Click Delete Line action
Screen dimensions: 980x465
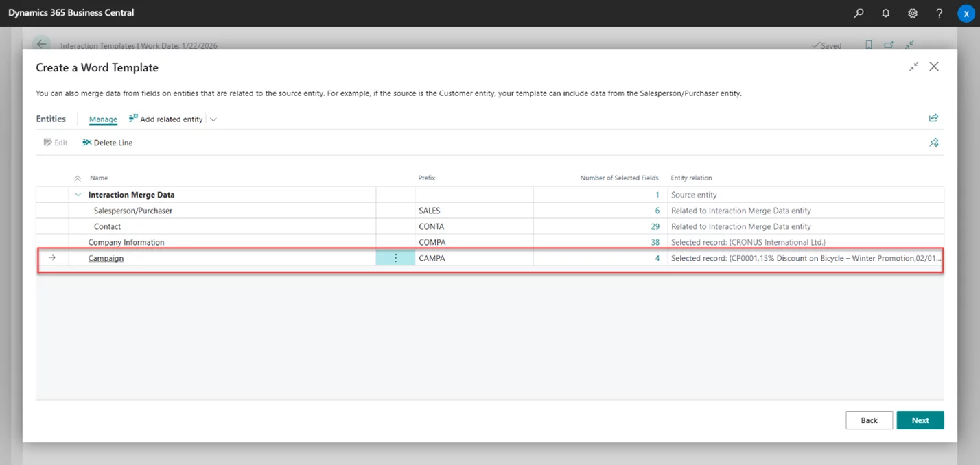108,143
